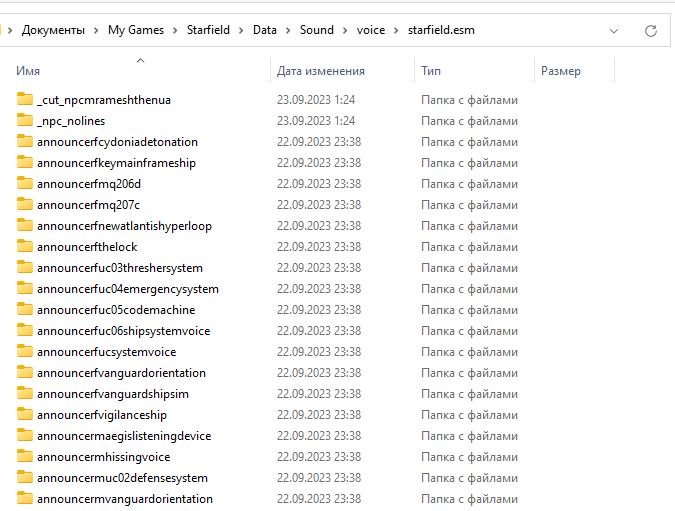Expand chevron after Data breadcrumb

288,31
